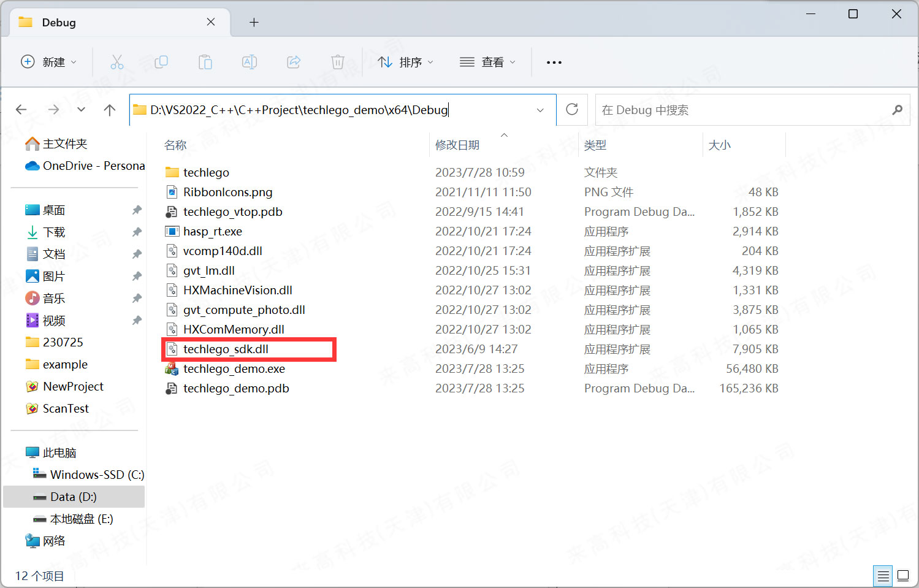Image resolution: width=919 pixels, height=588 pixels.
Task: Expand the 排序 (Sort) dropdown
Action: [x=406, y=62]
